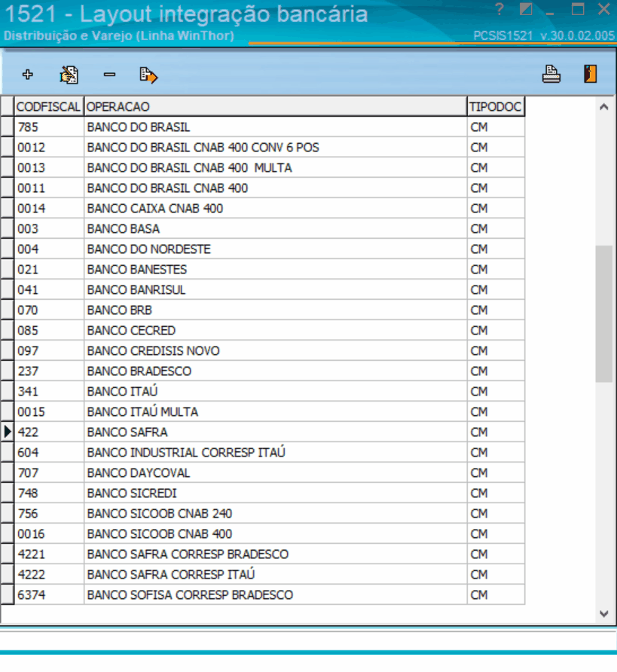Click the row selector beside code 0016
Screen dimensions: 617x672
point(8,534)
